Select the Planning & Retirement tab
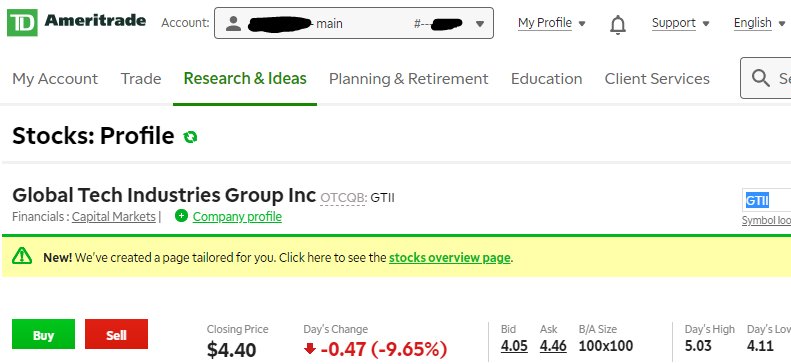 pos(409,79)
